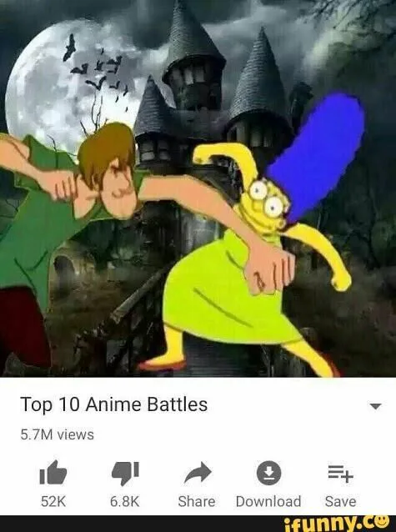Expand video description with the down arrow
This screenshot has width=396, height=532.
(375, 406)
